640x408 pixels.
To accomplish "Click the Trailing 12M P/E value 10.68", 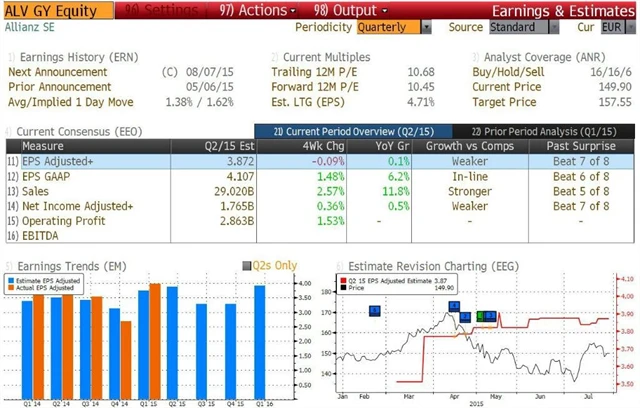I will pyautogui.click(x=421, y=72).
